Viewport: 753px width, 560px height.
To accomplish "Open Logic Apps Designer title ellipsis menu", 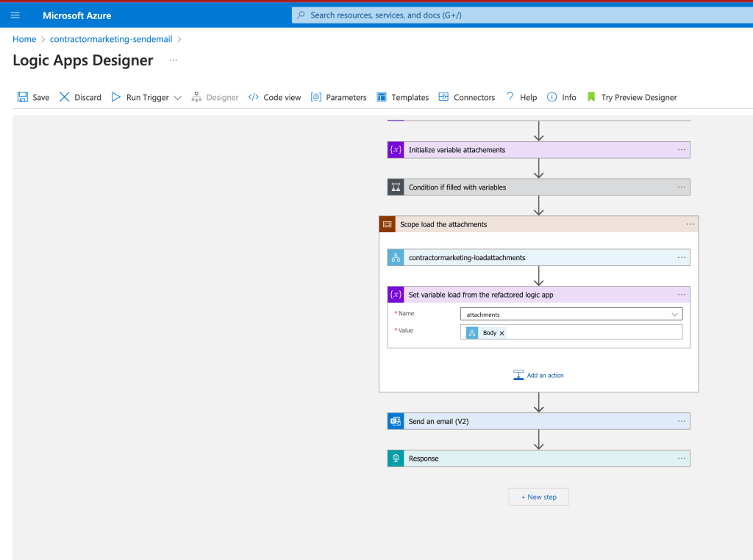I will [174, 60].
